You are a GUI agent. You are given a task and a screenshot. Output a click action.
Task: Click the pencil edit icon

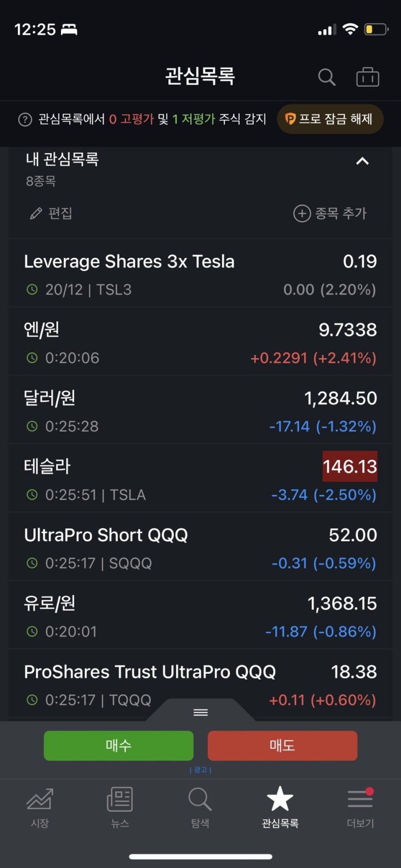click(36, 214)
